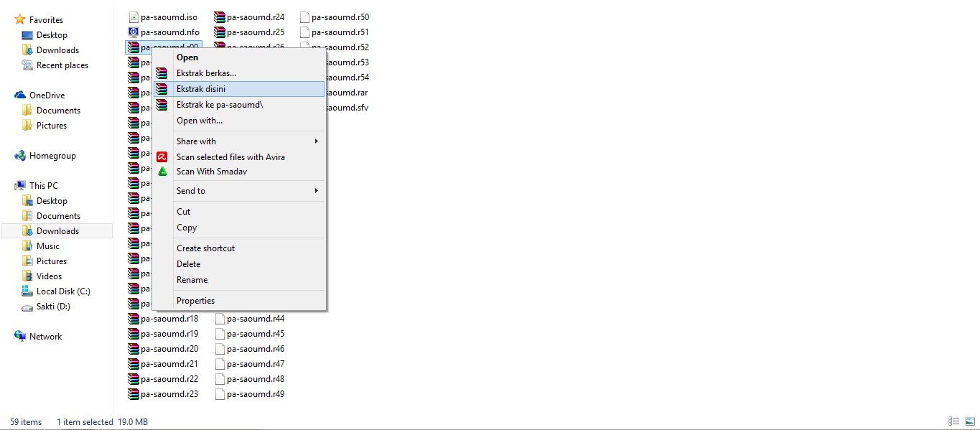Image resolution: width=980 pixels, height=430 pixels.
Task: Click the Sakti (D:) drive icon
Action: pyautogui.click(x=27, y=307)
